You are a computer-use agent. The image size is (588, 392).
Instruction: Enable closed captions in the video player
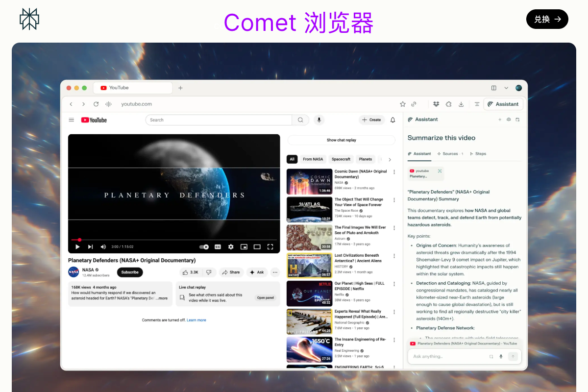point(218,246)
